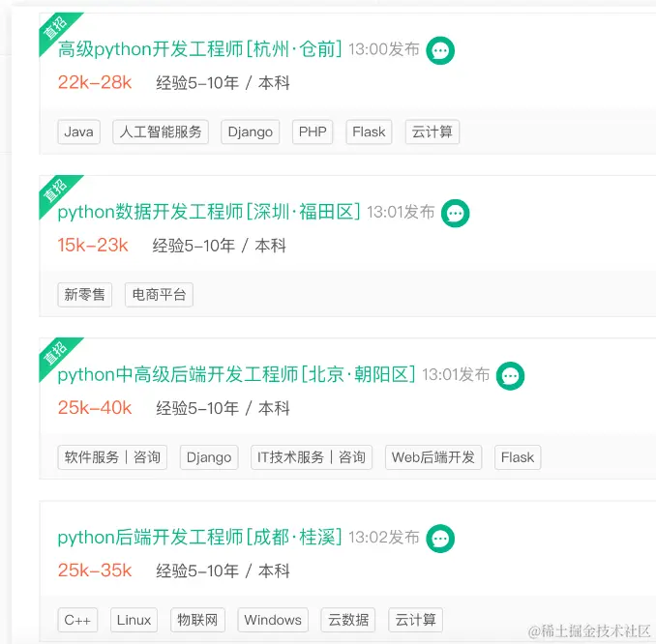Open job python中高级后端开发工程师[北京·朝阳区]
656x644 pixels.
pos(236,374)
